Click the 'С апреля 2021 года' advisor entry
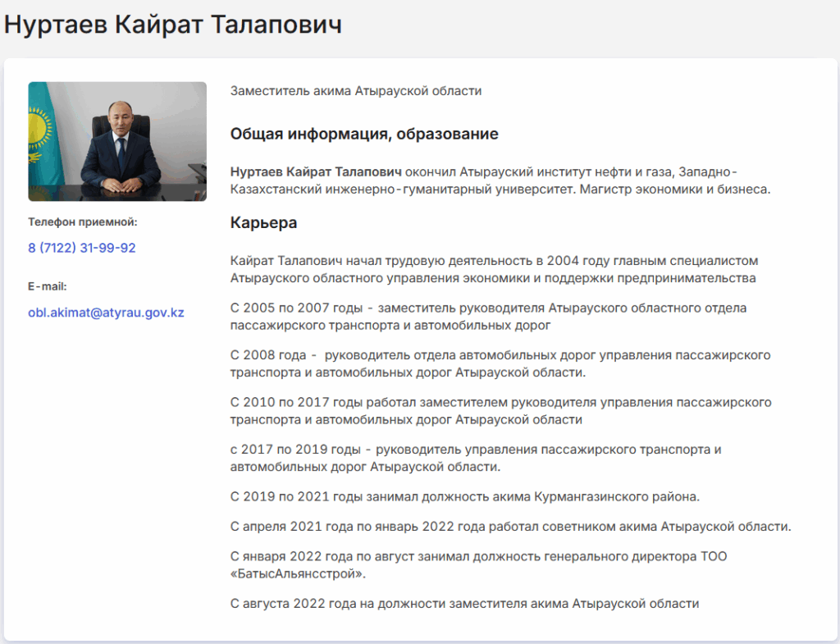 510,527
